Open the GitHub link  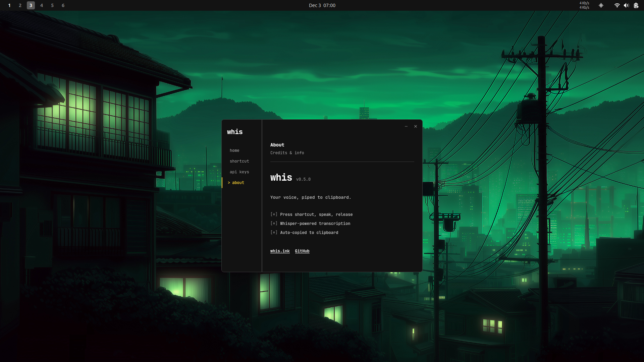pos(302,251)
